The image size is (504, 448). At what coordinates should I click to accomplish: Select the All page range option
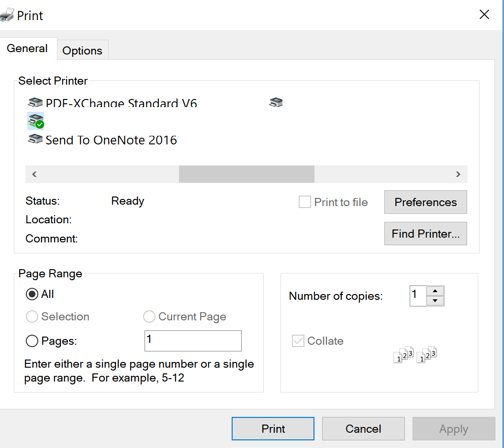tap(32, 294)
